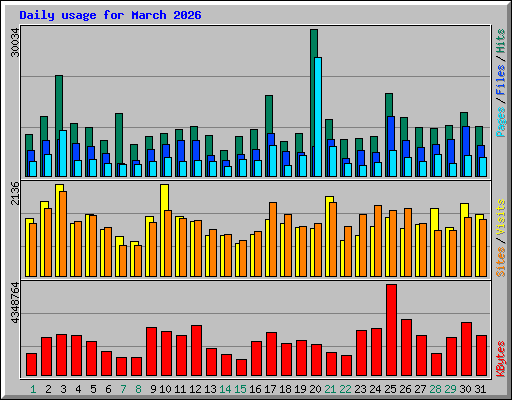512x400 pixels.
Task: Click the day 20 axis label
Action: [315, 389]
